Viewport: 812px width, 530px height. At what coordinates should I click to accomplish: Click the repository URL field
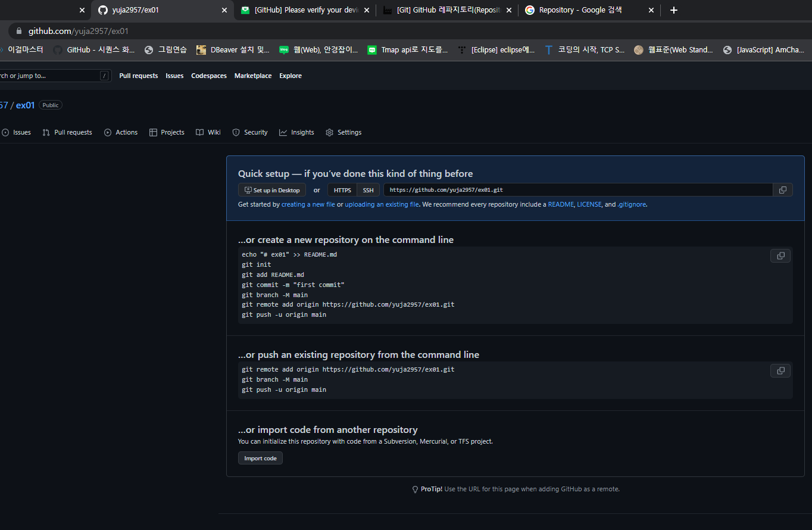[x=578, y=190]
